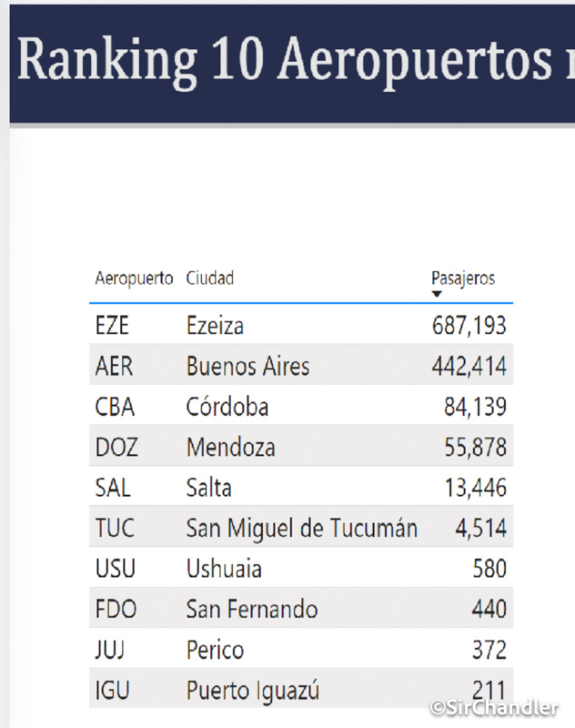
Task: Click the USU airport code
Action: pos(115,569)
